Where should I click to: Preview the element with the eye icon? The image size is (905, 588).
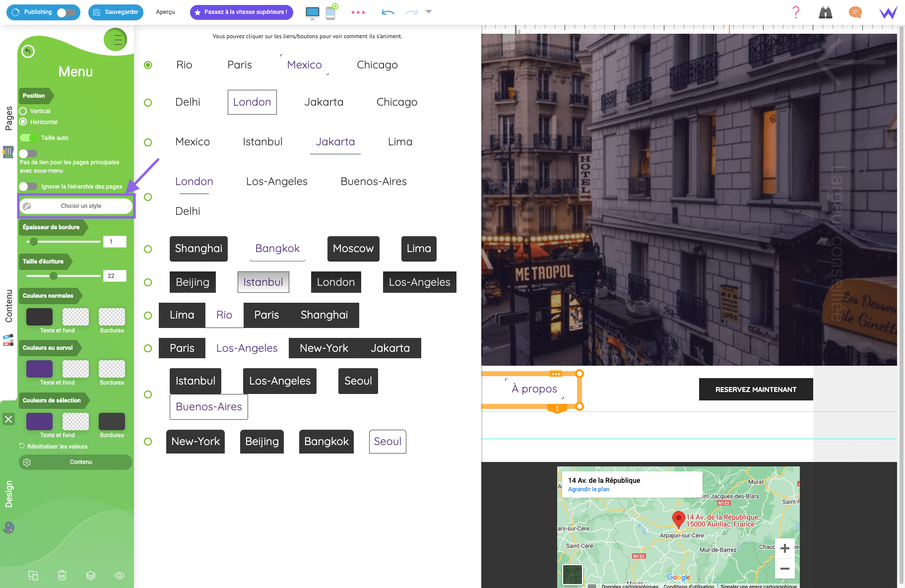(119, 575)
